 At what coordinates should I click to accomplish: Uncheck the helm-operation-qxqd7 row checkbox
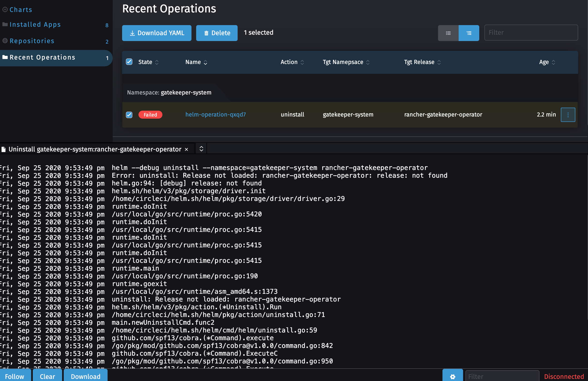click(129, 115)
